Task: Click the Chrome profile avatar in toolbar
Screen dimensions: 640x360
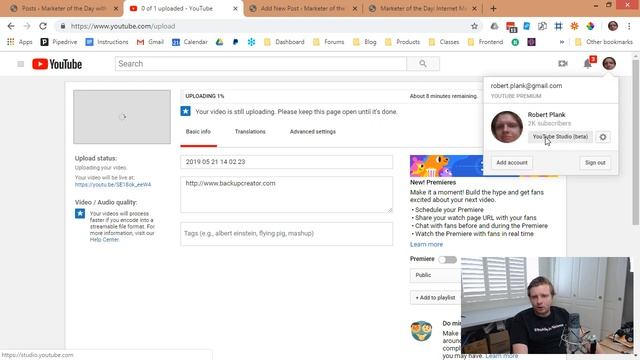Action: point(613,26)
